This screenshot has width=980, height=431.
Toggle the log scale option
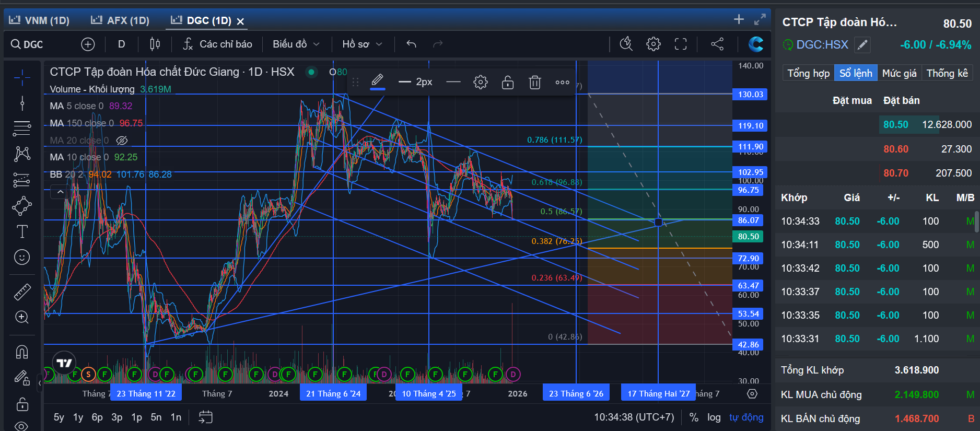pyautogui.click(x=714, y=417)
